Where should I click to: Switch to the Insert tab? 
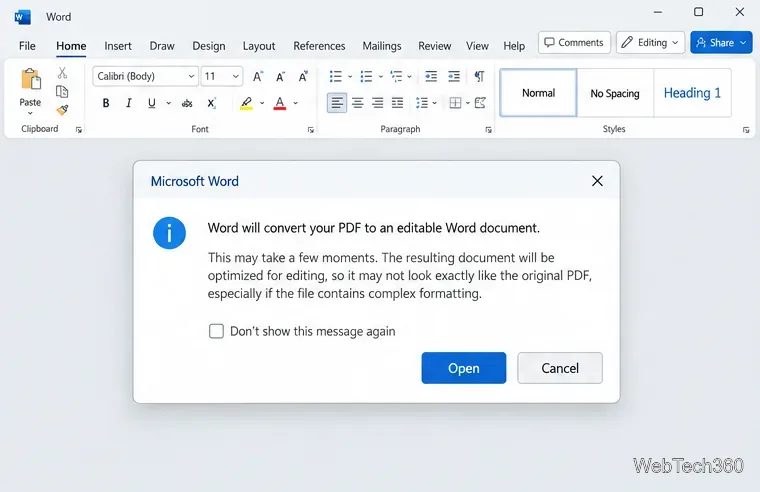click(x=118, y=46)
